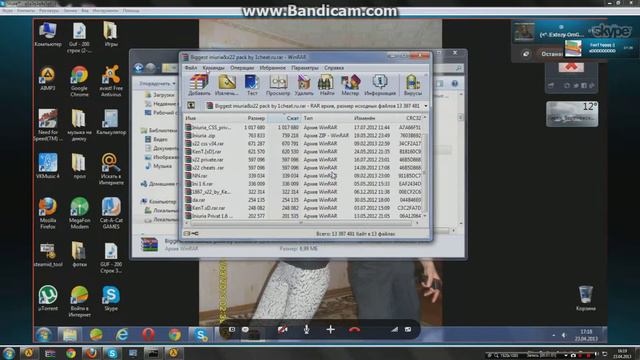Open the Избранное menu in WinRAR

point(272,68)
